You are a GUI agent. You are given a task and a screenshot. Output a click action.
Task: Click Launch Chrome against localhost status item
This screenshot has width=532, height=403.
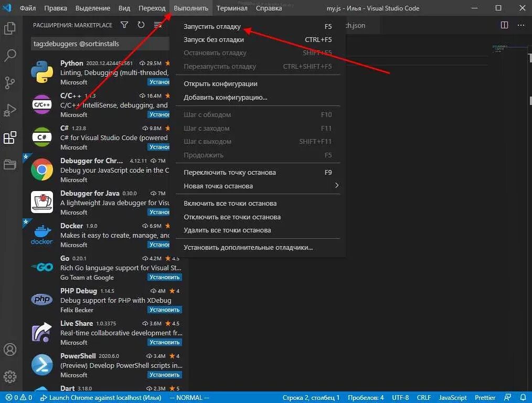click(x=101, y=398)
